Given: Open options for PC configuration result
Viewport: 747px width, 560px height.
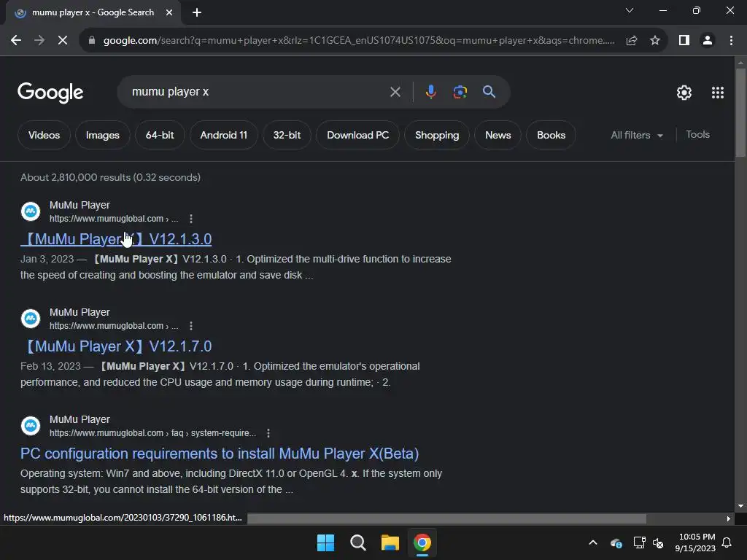Looking at the screenshot, I should [x=268, y=433].
